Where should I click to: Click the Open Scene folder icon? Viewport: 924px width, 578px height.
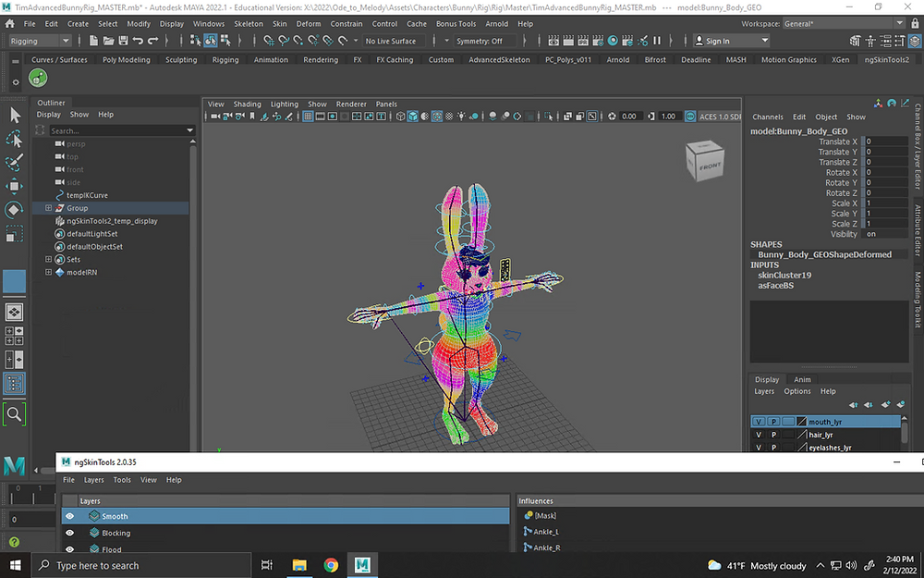pos(108,41)
